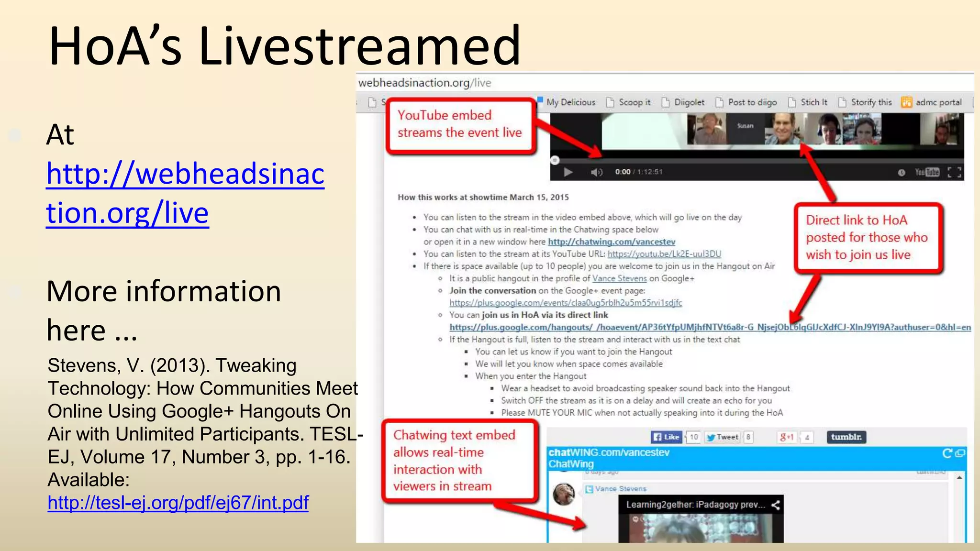Screen dimensions: 980x551
Task: Click the YouTube video progress bar
Action: click(x=757, y=160)
